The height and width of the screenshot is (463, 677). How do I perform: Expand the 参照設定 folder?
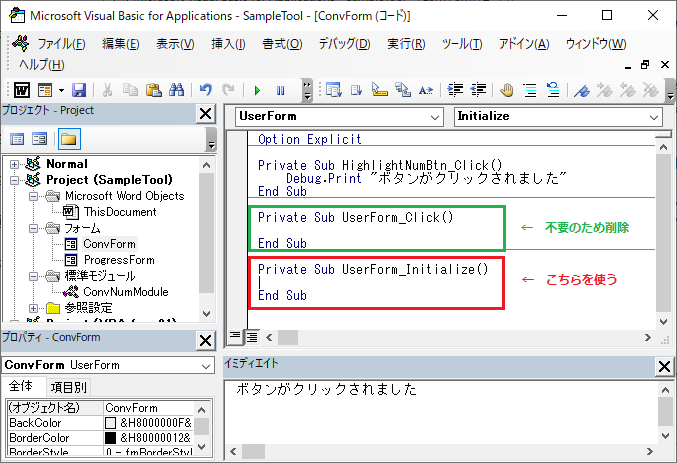point(33,308)
